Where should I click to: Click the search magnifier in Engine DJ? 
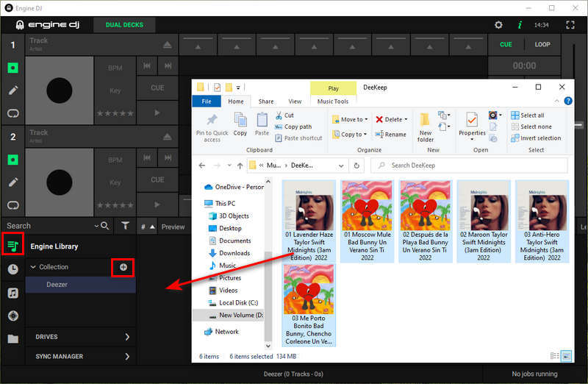tap(104, 226)
